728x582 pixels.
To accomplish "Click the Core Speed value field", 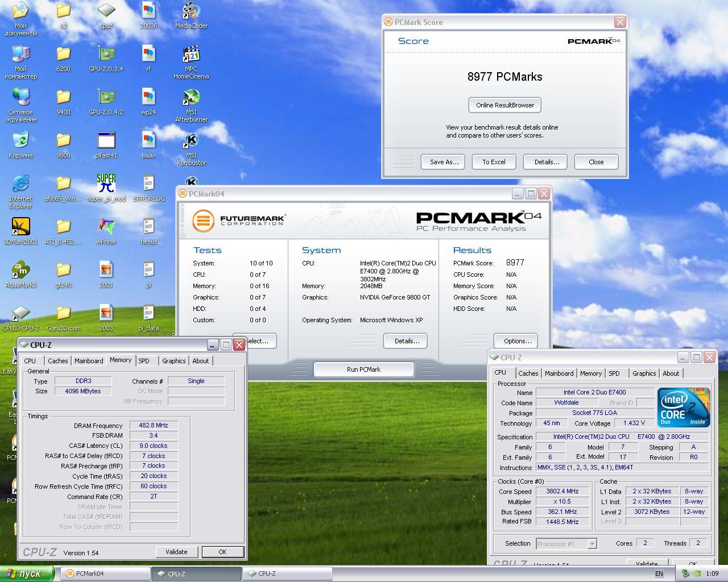I will [562, 491].
